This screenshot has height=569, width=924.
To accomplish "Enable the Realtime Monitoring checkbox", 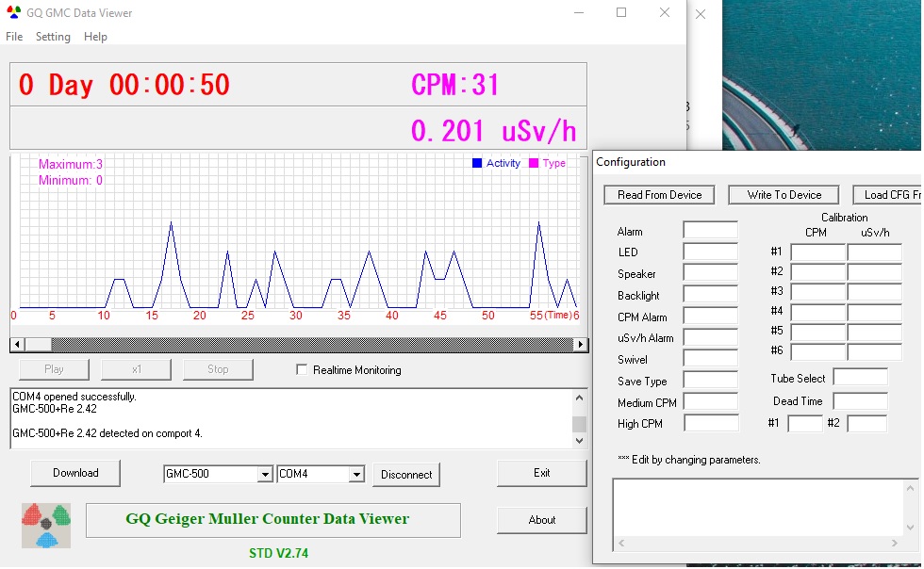I will 302,370.
